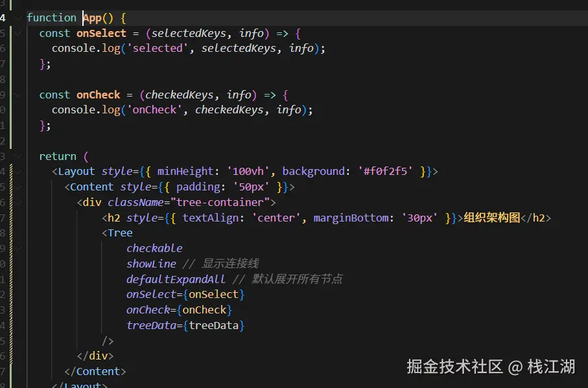588x388 pixels.
Task: Click the 'treeData' prop name on the Tree
Action: pos(151,325)
